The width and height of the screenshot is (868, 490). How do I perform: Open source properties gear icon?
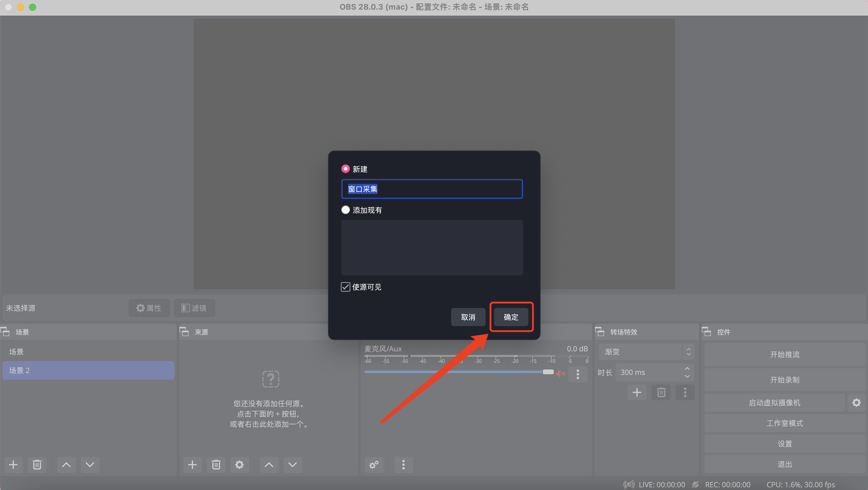click(239, 465)
